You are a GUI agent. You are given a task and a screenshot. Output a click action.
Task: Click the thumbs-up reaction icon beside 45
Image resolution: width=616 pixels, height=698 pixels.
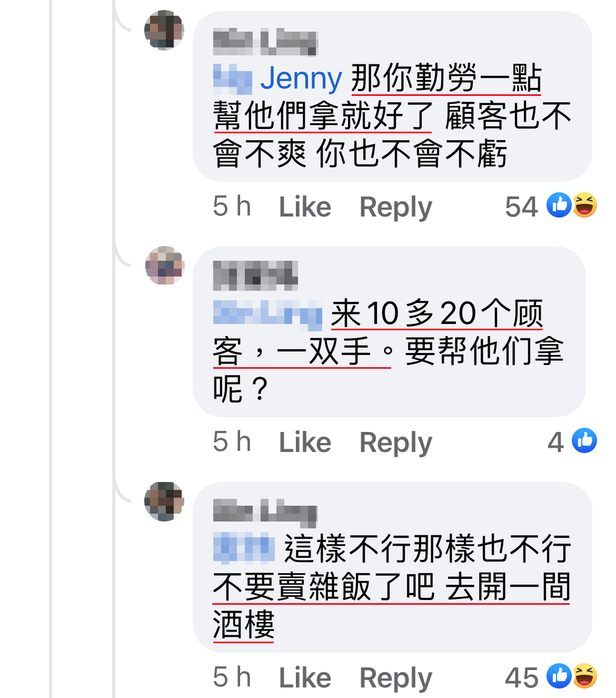click(x=559, y=676)
